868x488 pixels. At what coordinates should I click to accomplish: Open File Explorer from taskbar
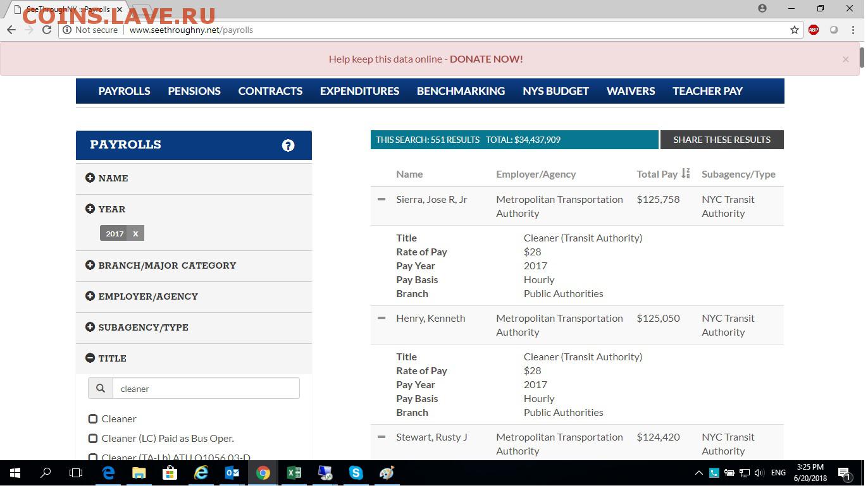click(139, 472)
